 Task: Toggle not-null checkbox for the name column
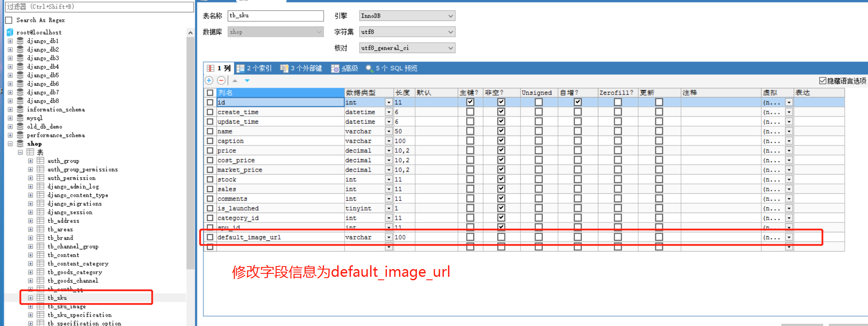[501, 131]
